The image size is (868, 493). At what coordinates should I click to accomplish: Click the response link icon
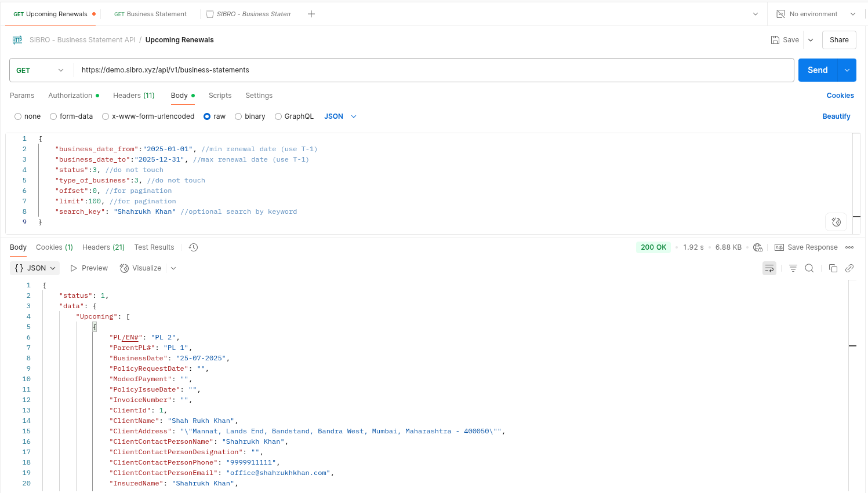849,268
